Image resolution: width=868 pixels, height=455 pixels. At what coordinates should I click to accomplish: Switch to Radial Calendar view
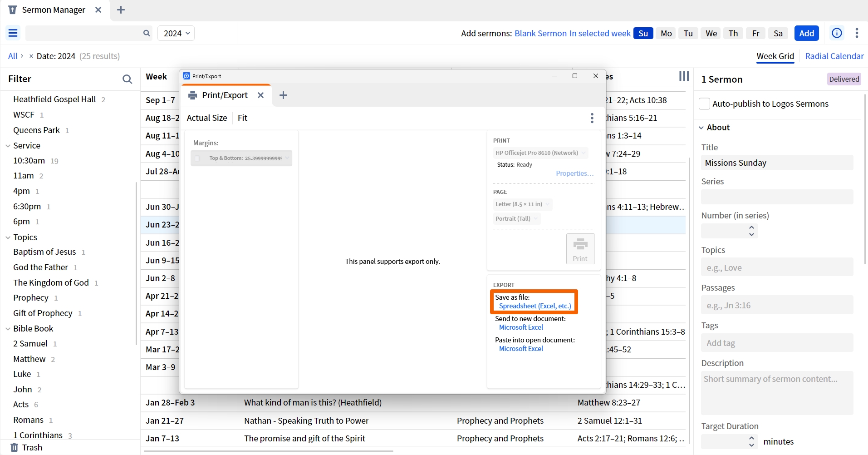pos(834,56)
